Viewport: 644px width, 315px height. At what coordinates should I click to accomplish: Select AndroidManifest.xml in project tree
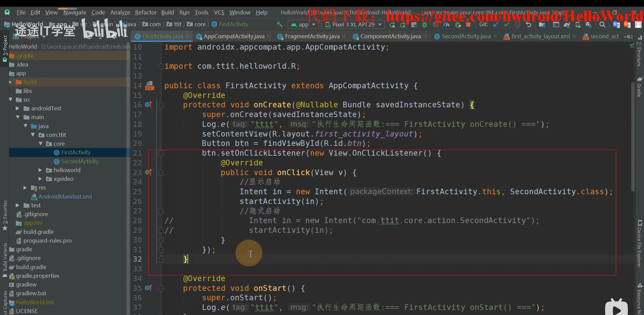tap(65, 197)
